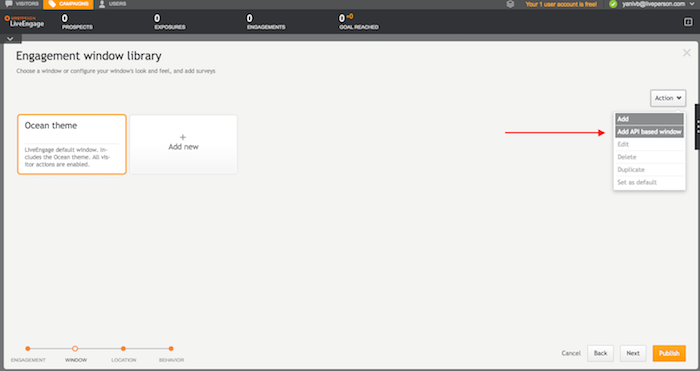Open the user account email dropdown

coord(658,4)
